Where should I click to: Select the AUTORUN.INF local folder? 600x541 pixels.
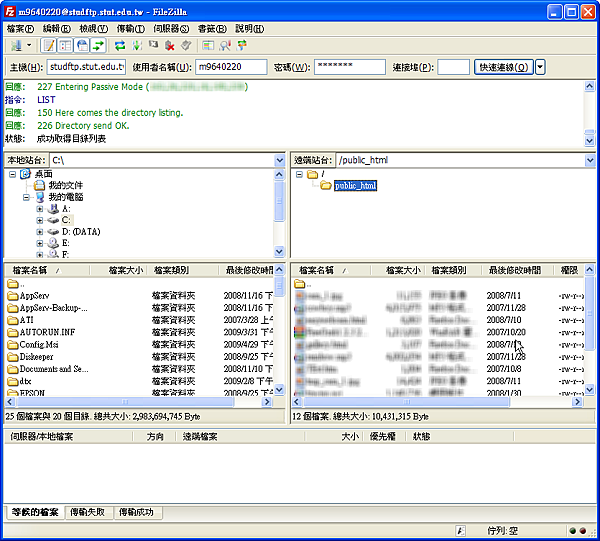pos(47,332)
